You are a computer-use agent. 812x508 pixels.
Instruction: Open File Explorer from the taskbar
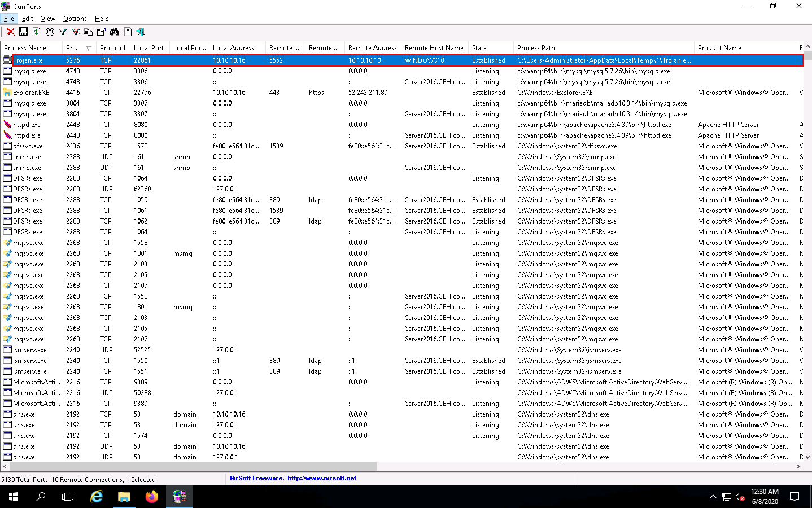pyautogui.click(x=124, y=497)
